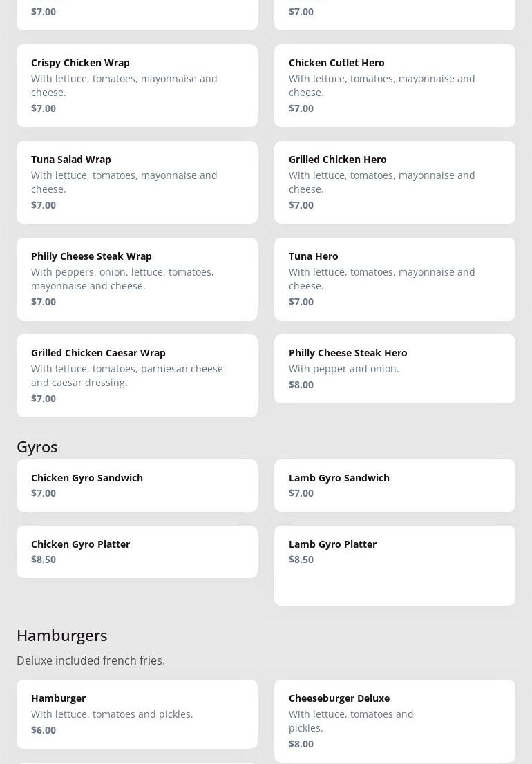Open the Lamb Gyro Sandwich item

pos(395,486)
